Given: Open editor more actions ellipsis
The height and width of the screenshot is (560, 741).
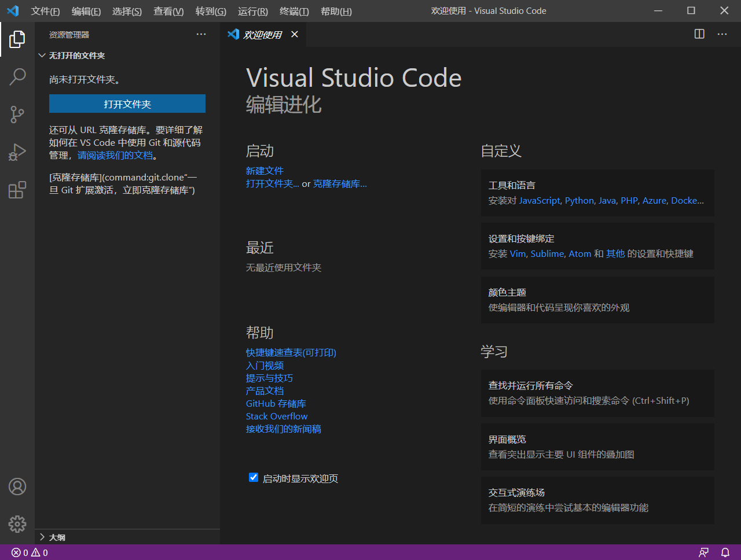Looking at the screenshot, I should point(722,34).
